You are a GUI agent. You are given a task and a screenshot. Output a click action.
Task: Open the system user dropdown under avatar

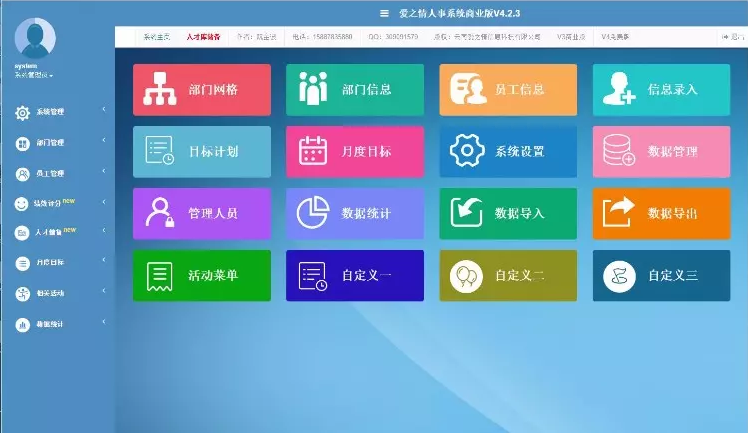[34, 75]
